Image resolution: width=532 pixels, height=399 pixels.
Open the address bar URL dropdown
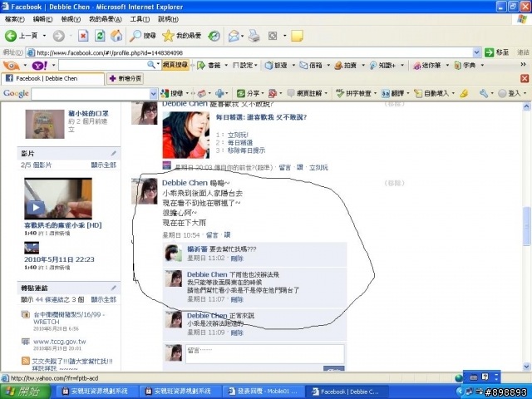(476, 52)
